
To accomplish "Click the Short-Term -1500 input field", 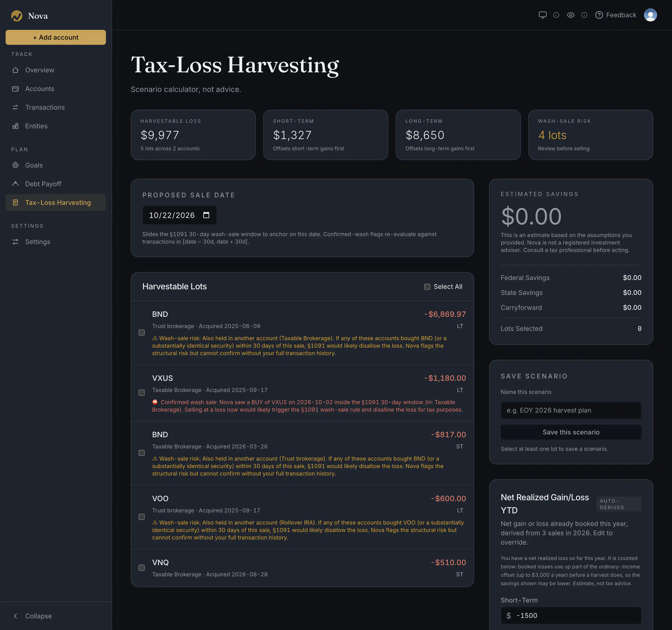I will click(x=571, y=616).
